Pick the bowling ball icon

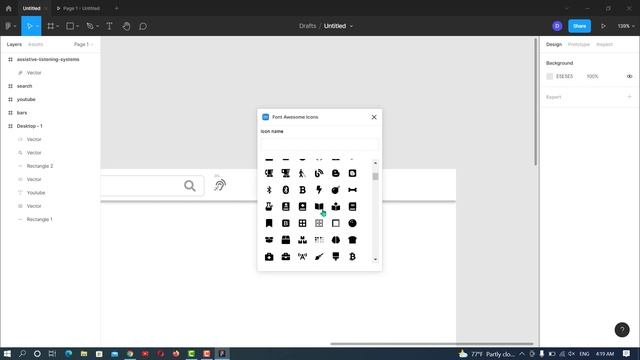352,223
